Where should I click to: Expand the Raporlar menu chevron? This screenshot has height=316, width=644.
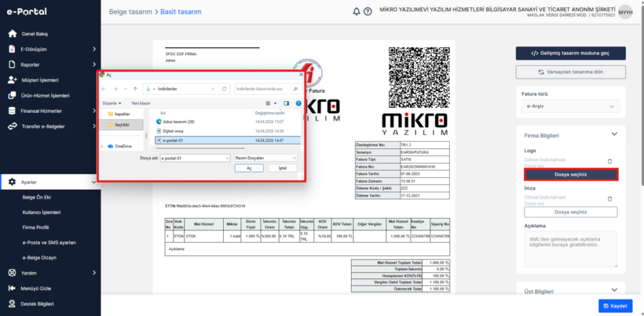tap(94, 65)
